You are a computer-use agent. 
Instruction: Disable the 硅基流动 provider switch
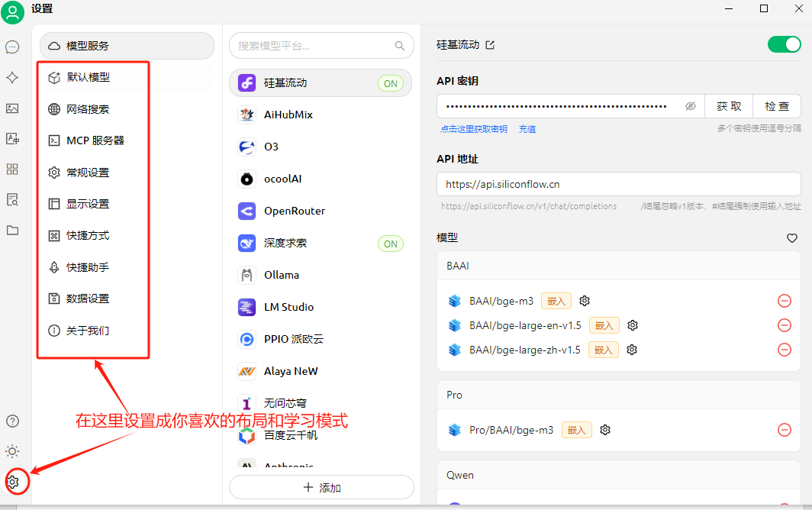click(x=784, y=45)
